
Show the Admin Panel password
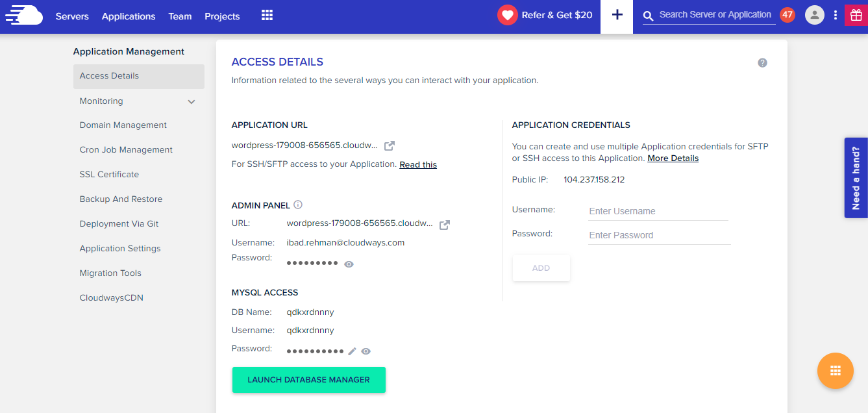click(349, 264)
